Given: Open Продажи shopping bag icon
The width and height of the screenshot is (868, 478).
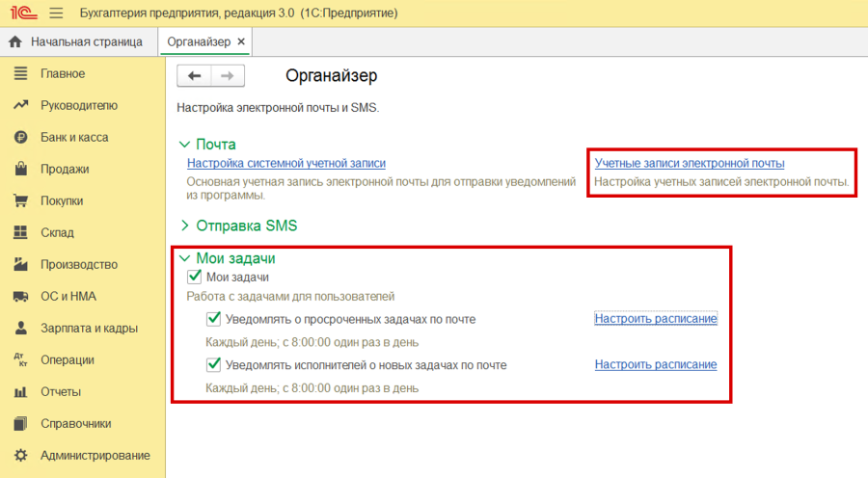Looking at the screenshot, I should (20, 169).
